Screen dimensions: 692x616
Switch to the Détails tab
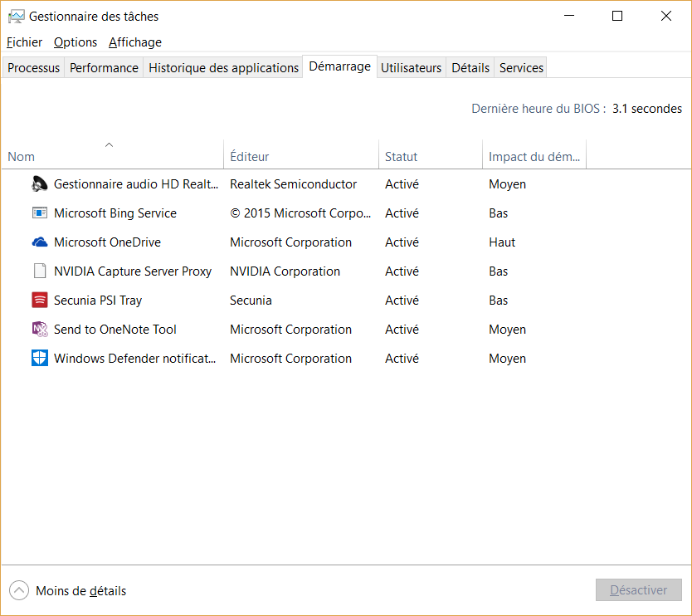point(470,68)
